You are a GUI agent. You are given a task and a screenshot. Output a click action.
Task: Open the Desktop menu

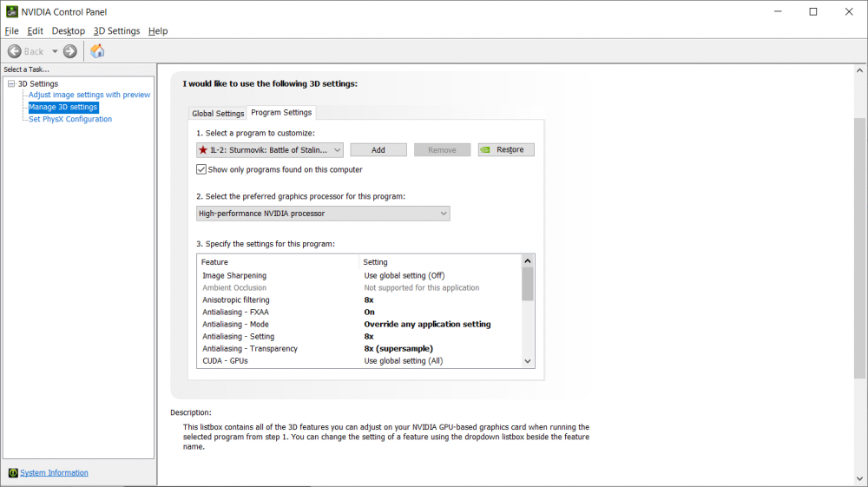(69, 31)
